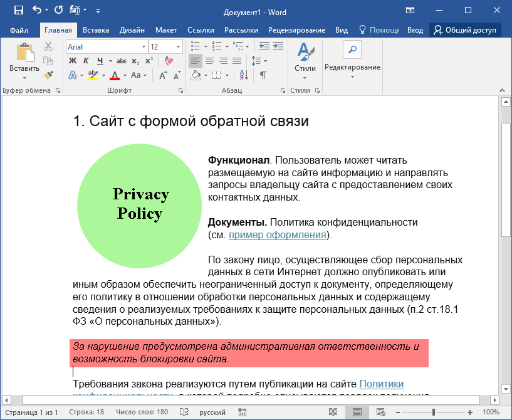Save the document with the floppy icon

click(x=19, y=11)
